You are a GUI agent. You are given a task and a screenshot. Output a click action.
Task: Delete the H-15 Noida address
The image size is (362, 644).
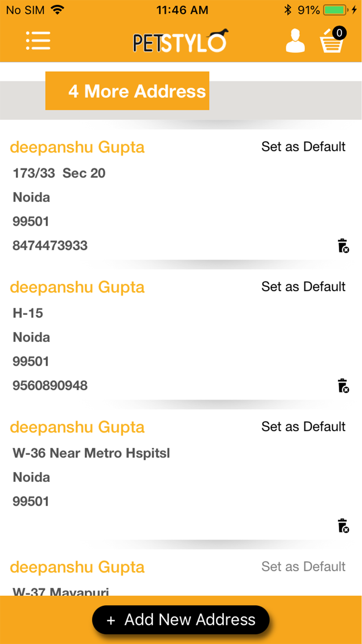point(343,386)
